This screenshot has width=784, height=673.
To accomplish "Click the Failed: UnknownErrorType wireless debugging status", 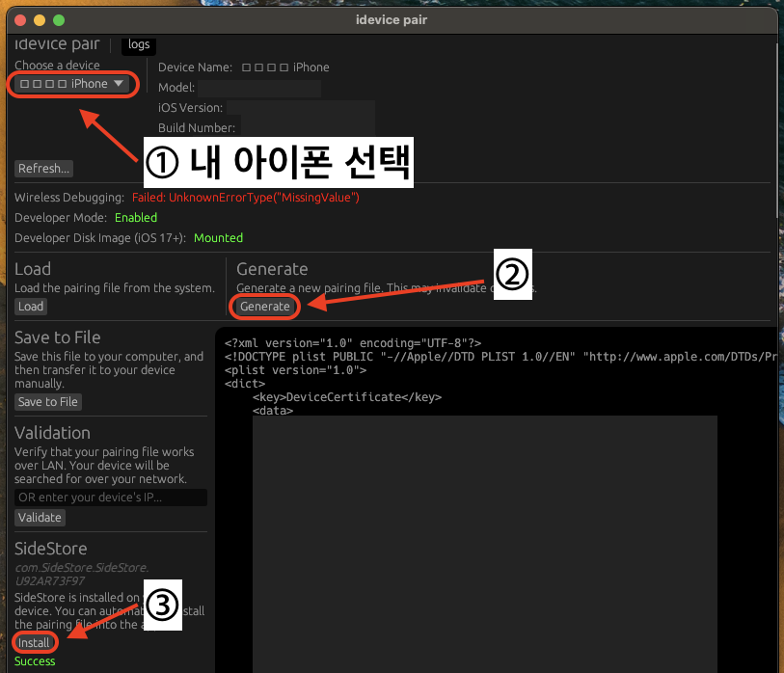I will click(x=246, y=198).
